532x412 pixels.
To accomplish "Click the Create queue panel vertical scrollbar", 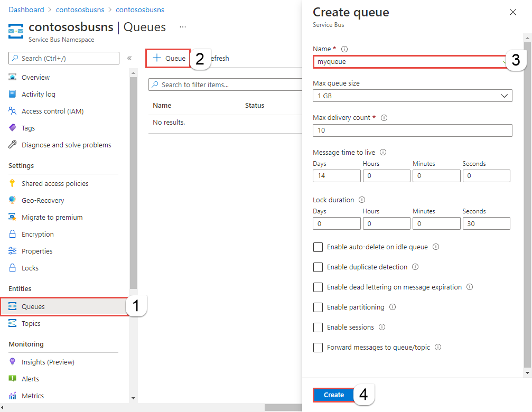I will (527, 201).
